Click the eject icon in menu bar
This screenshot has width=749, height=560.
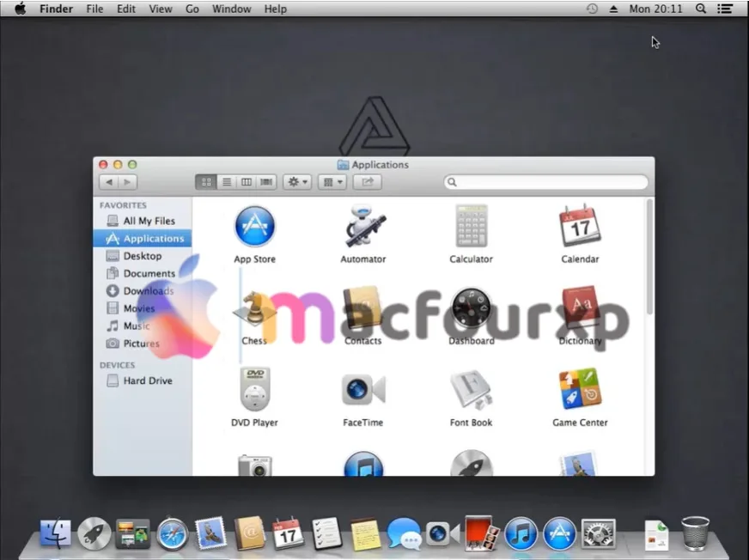614,9
